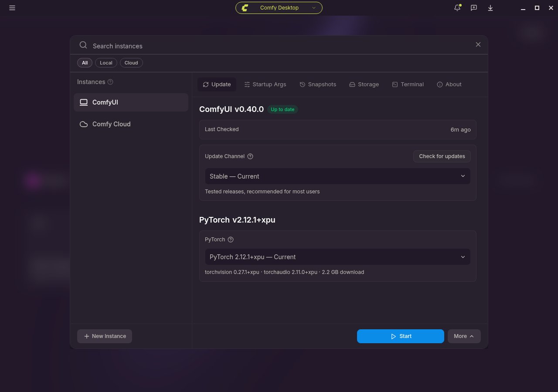The width and height of the screenshot is (558, 392).
Task: Click the Instances help question icon
Action: coord(110,82)
